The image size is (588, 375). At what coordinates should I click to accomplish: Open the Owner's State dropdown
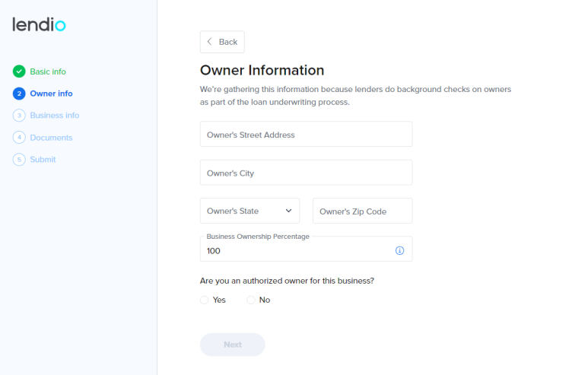pos(250,211)
